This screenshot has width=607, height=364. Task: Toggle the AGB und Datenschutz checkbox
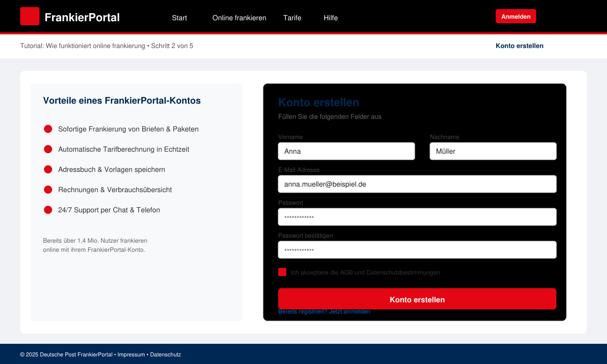click(x=282, y=272)
